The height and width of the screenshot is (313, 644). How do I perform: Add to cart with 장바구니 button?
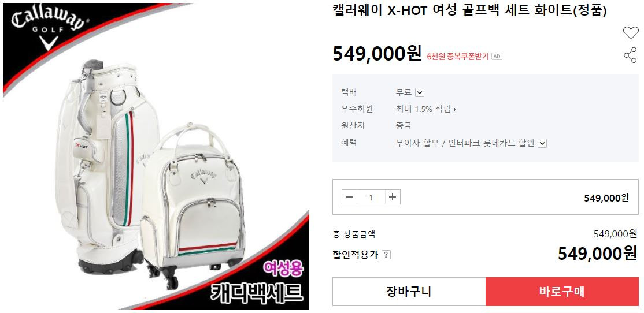pyautogui.click(x=409, y=292)
